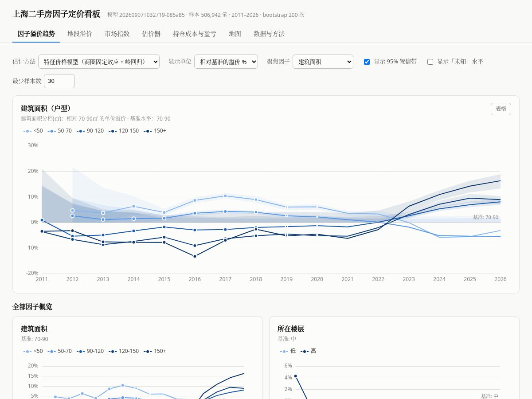
Task: Click the 2026 label on the x-axis
Action: click(x=501, y=279)
